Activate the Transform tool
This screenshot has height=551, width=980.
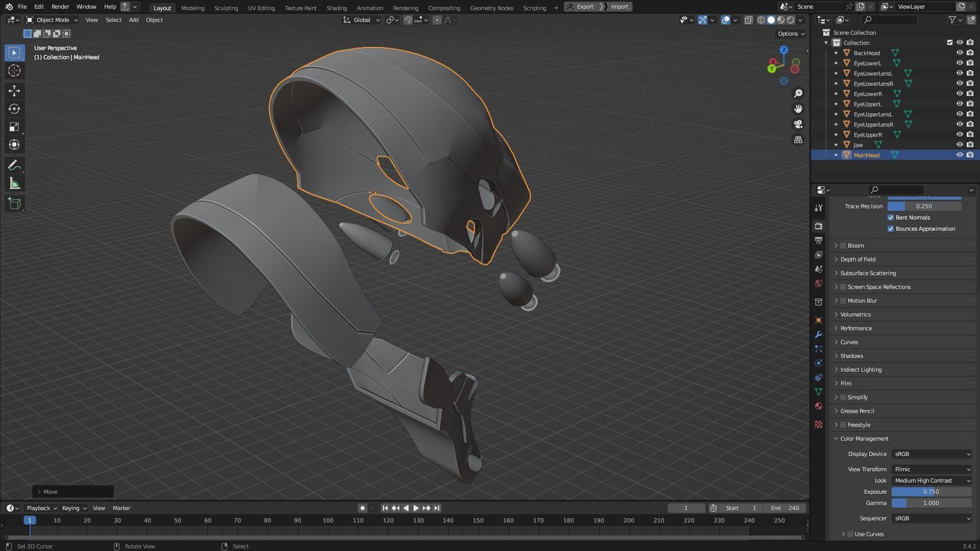pyautogui.click(x=14, y=145)
